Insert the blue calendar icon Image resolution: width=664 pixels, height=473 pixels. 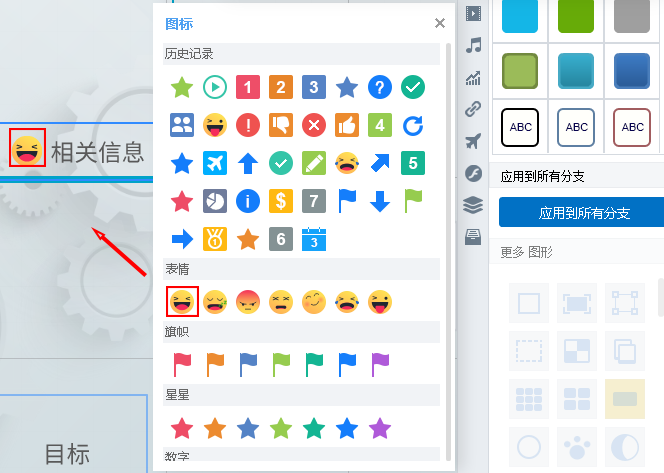click(x=313, y=239)
